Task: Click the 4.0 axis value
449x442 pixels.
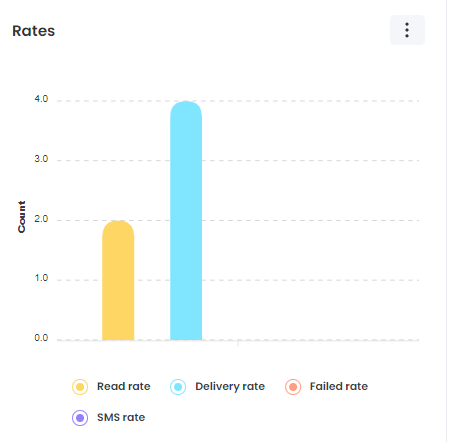Action: (x=41, y=99)
